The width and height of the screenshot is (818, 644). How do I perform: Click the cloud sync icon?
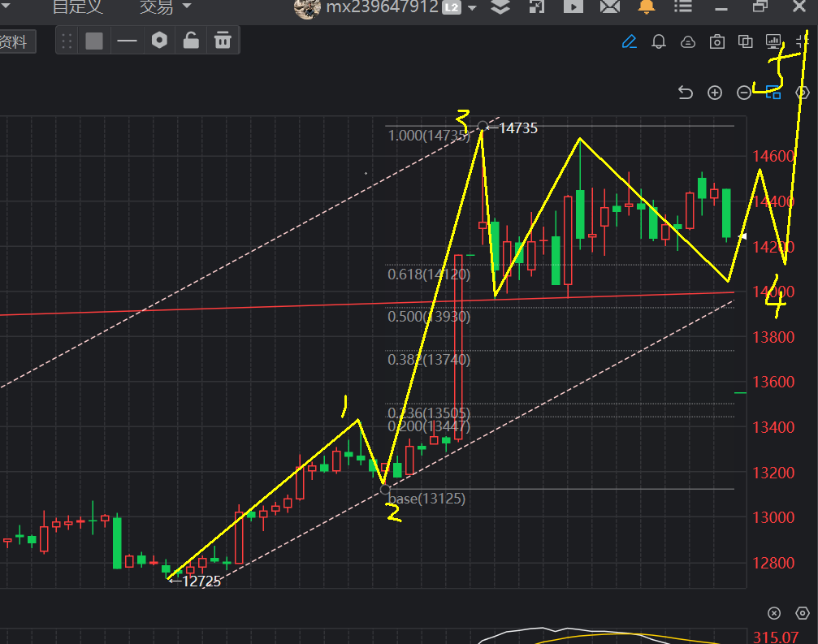click(x=687, y=41)
